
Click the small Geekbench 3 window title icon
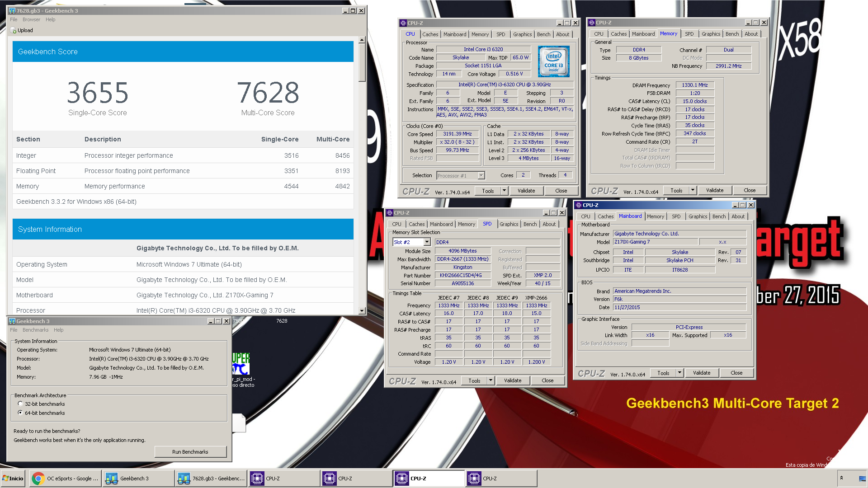coord(12,321)
